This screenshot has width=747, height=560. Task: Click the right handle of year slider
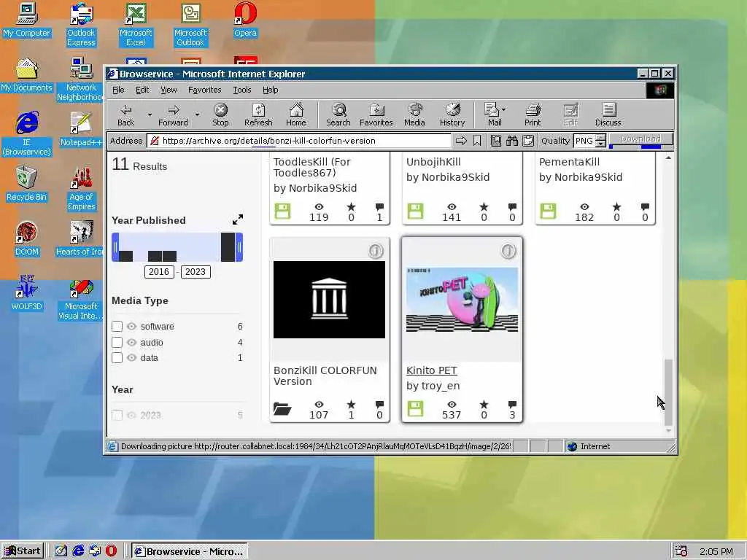click(239, 247)
